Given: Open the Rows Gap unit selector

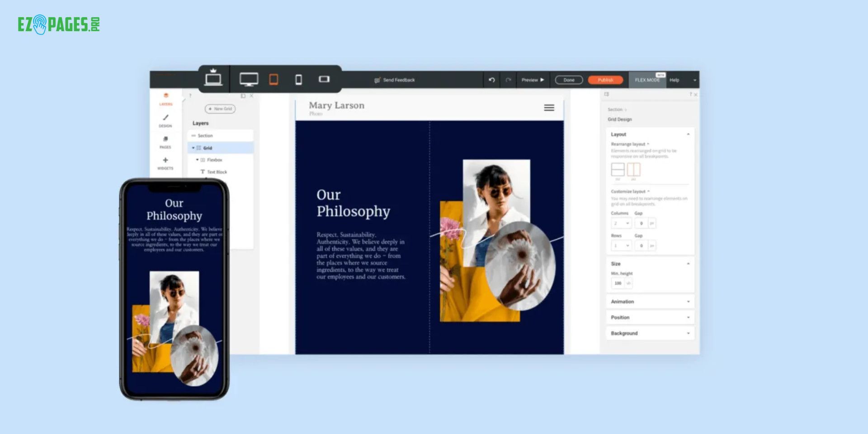Looking at the screenshot, I should point(652,245).
